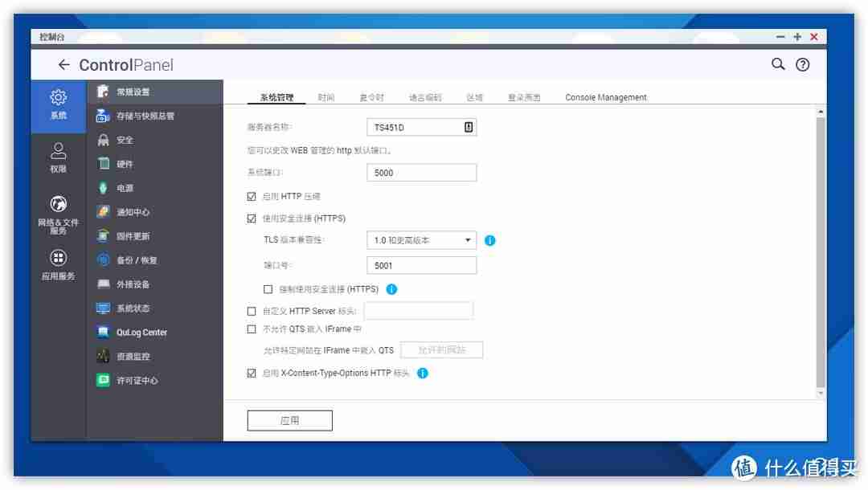Switch to the 登录画面 tab
This screenshot has height=490, width=868.
pos(524,97)
